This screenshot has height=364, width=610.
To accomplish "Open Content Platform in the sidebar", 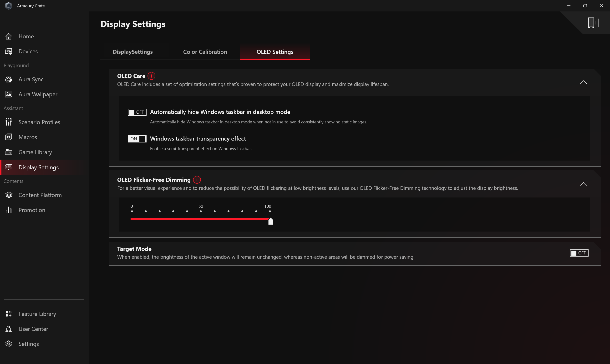I will [x=40, y=195].
